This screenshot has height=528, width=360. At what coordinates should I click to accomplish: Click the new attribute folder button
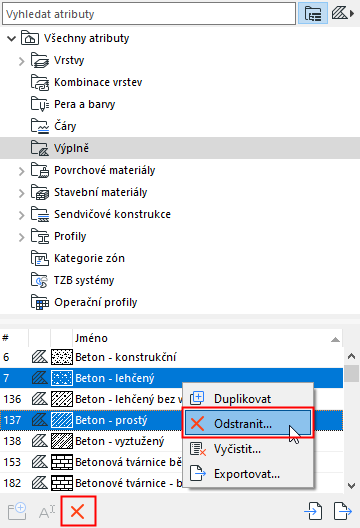(17, 511)
